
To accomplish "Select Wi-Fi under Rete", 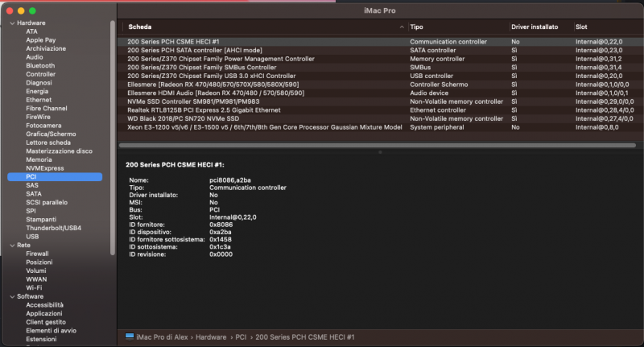I will [34, 288].
